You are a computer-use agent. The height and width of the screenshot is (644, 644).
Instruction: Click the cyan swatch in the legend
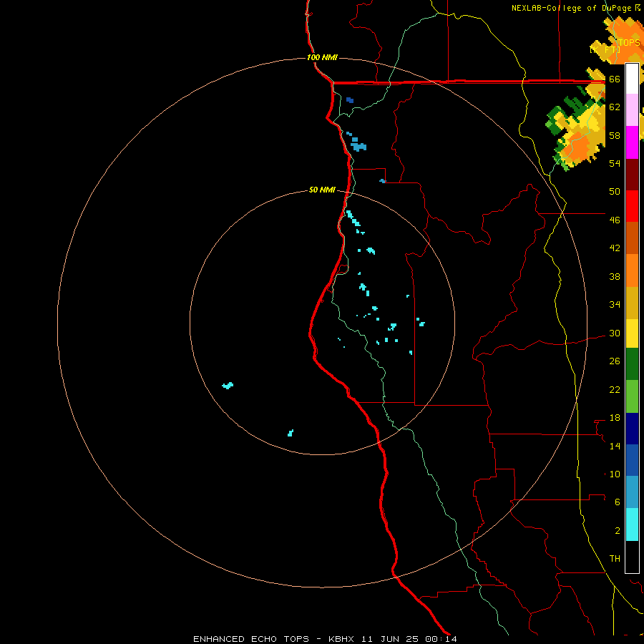(x=632, y=524)
